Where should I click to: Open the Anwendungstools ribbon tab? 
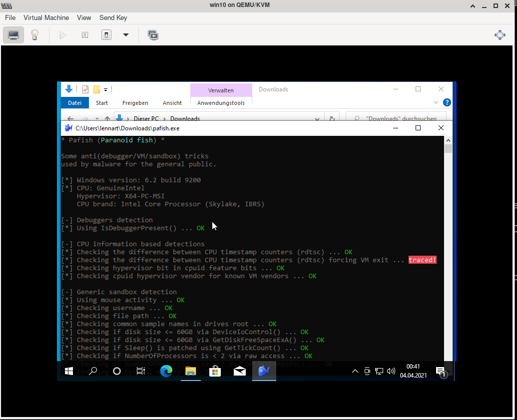(x=221, y=103)
